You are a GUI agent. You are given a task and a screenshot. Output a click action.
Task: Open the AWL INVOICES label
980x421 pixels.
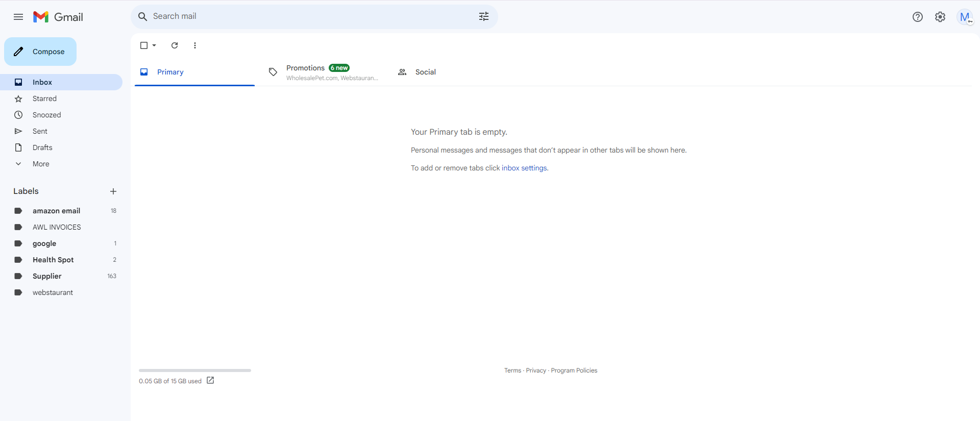click(61, 227)
